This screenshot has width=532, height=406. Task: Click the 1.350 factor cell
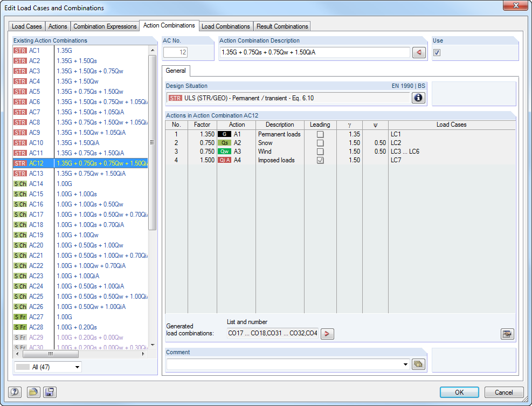click(x=202, y=134)
